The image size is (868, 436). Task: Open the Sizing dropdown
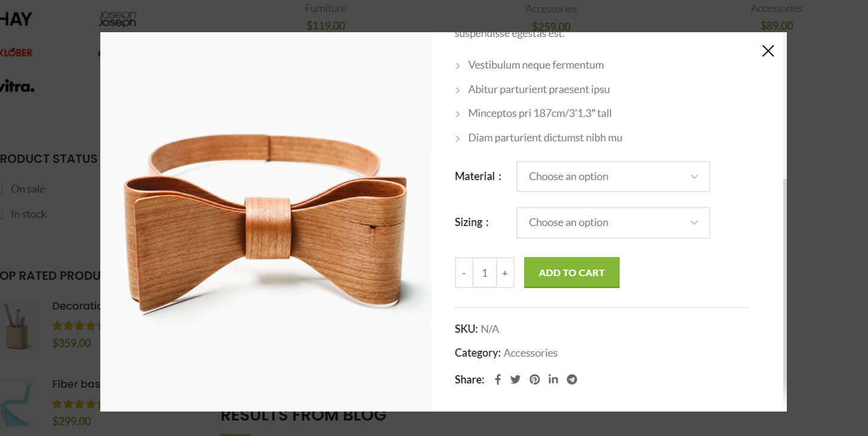613,222
